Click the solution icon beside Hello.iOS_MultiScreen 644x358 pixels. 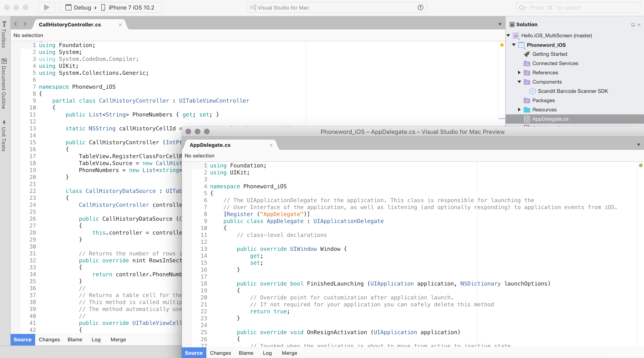pos(516,36)
